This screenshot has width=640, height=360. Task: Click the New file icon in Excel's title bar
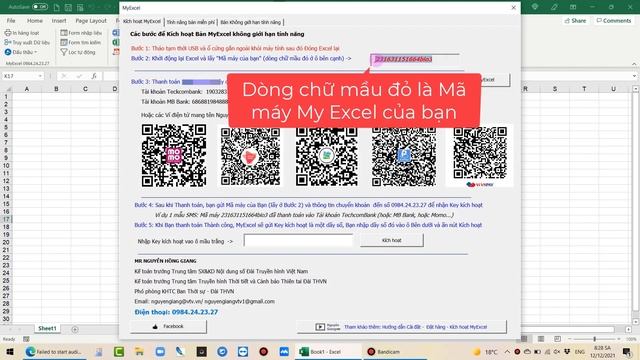[57, 7]
